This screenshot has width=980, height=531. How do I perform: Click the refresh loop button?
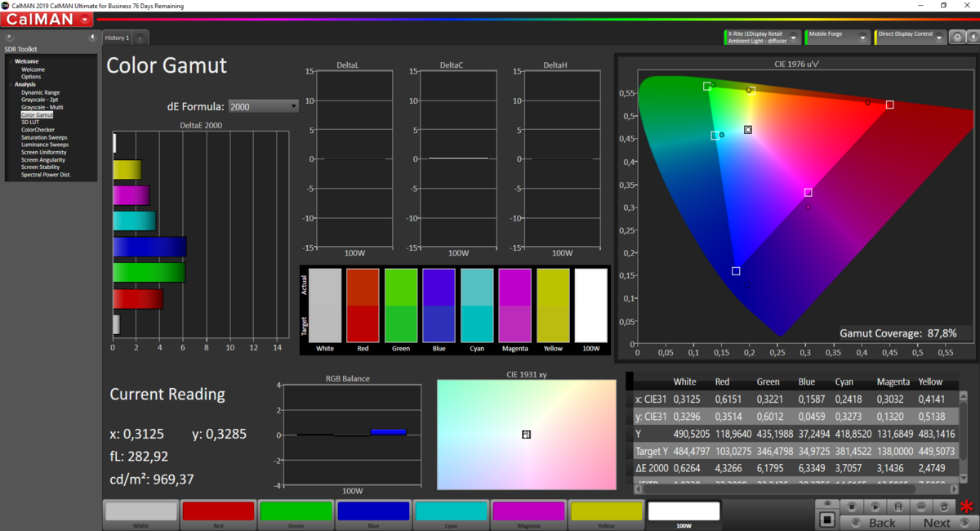(x=944, y=507)
